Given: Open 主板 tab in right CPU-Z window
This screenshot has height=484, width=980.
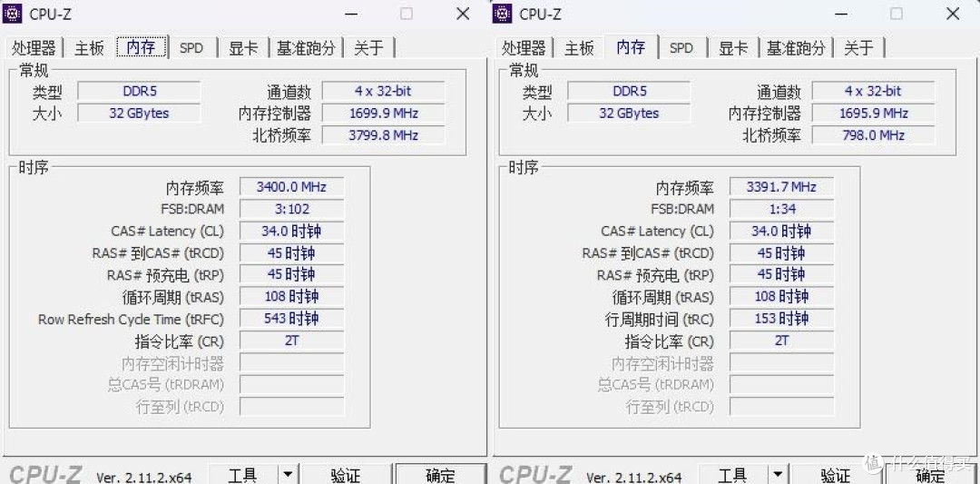Looking at the screenshot, I should click(579, 48).
